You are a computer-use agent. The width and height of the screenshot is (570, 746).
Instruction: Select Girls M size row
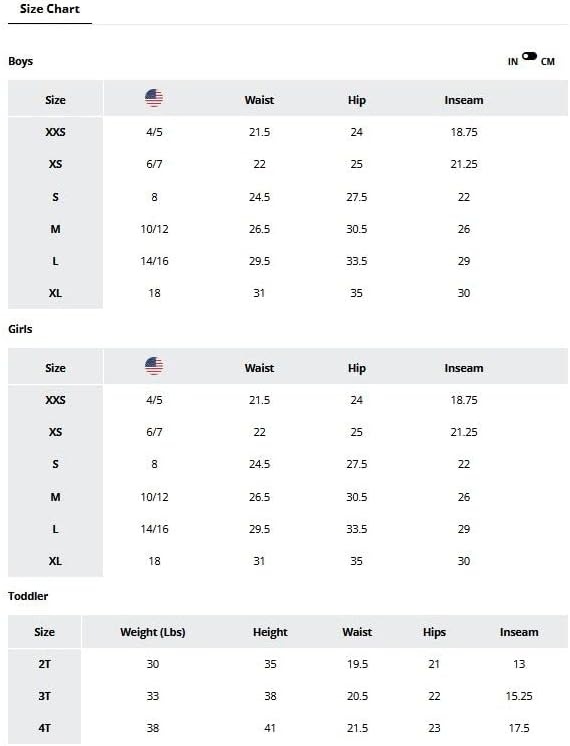[x=288, y=497]
